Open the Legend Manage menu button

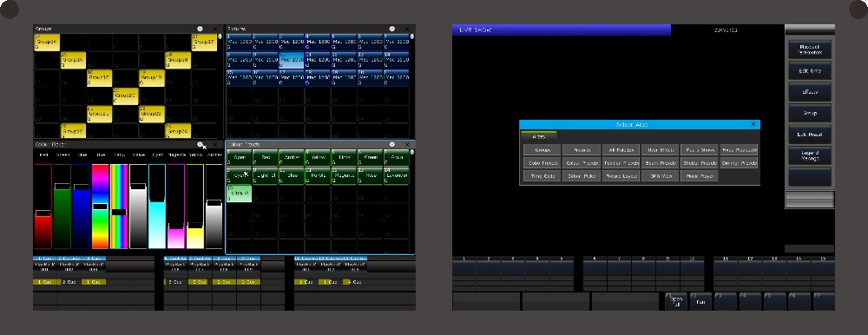(810, 155)
